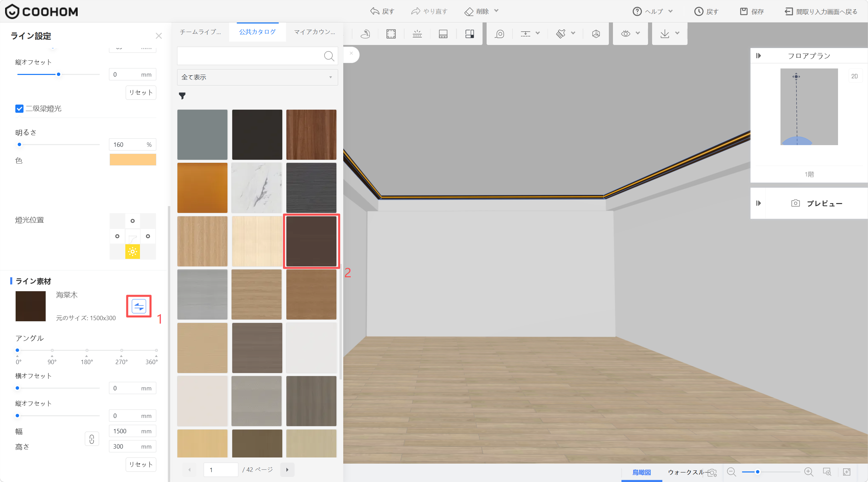Activate the dashed frame selection tool
The image size is (868, 482).
(x=391, y=34)
